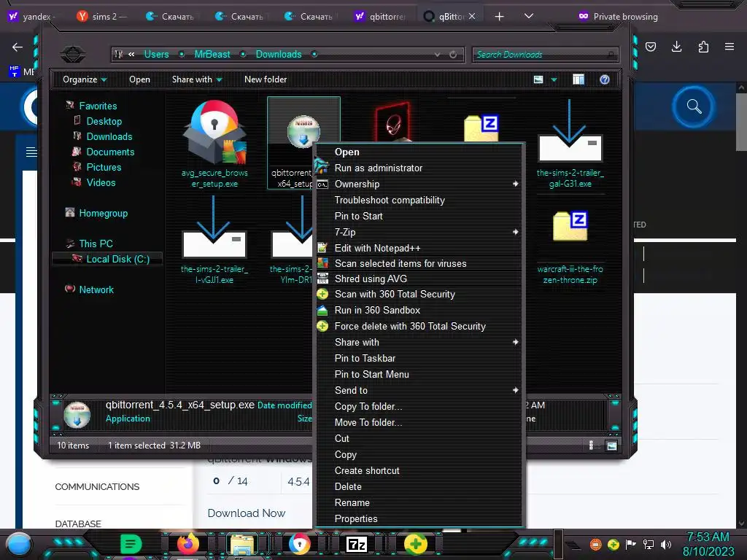The image size is (747, 560).
Task: Open File Explorer taskbar icon
Action: click(242, 544)
